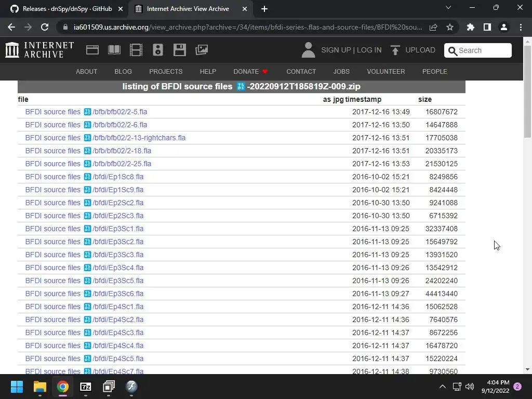Close the Internet Archive View Archive tab
Screen dimensions: 532x399
click(x=244, y=9)
